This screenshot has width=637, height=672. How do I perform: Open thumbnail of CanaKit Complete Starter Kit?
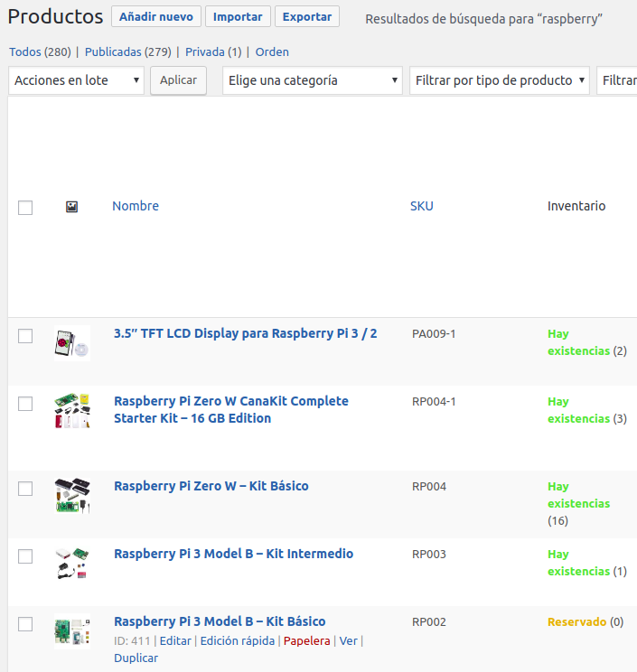(72, 411)
